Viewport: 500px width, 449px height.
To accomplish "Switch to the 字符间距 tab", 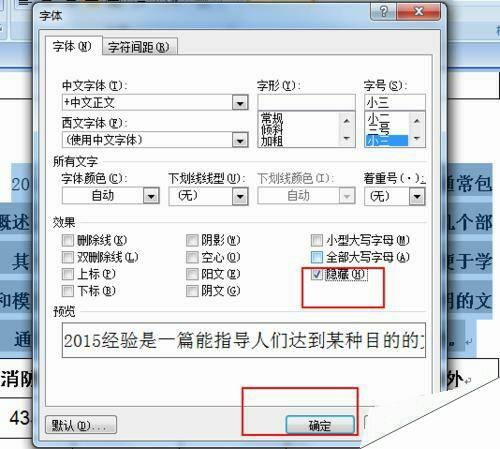I will (139, 47).
